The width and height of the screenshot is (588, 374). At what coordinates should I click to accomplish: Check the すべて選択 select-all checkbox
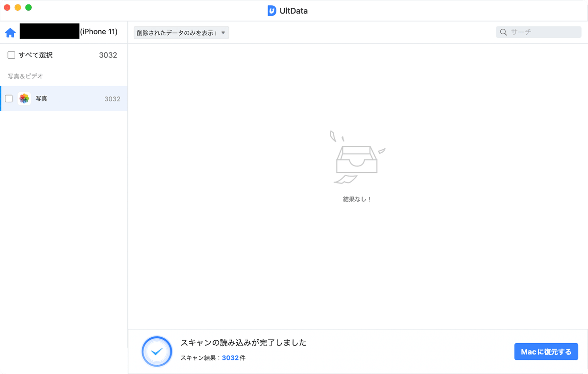click(x=11, y=55)
